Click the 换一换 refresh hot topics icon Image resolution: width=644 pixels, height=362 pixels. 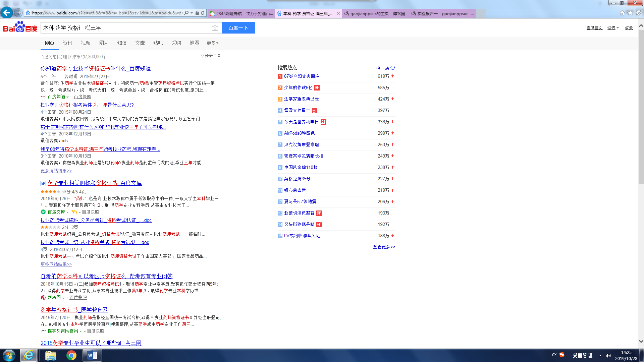pyautogui.click(x=393, y=68)
